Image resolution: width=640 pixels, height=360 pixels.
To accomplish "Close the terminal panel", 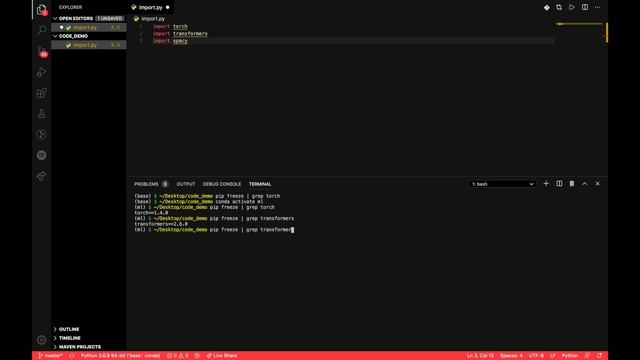I will (x=598, y=184).
